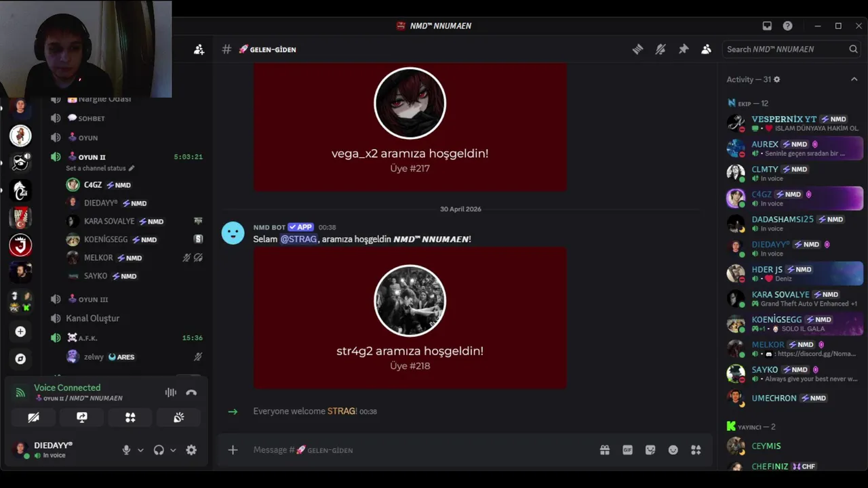Open str4g2 welcome card image

[x=410, y=318]
